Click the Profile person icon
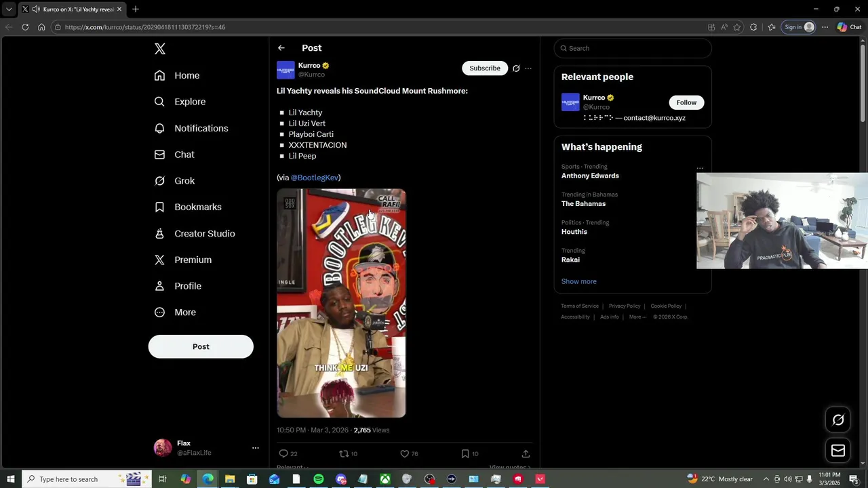 pos(159,286)
